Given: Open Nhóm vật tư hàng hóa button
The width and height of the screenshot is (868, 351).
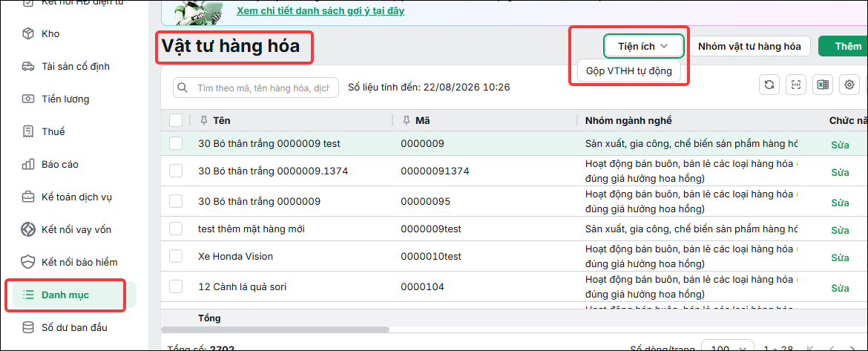Looking at the screenshot, I should (749, 47).
